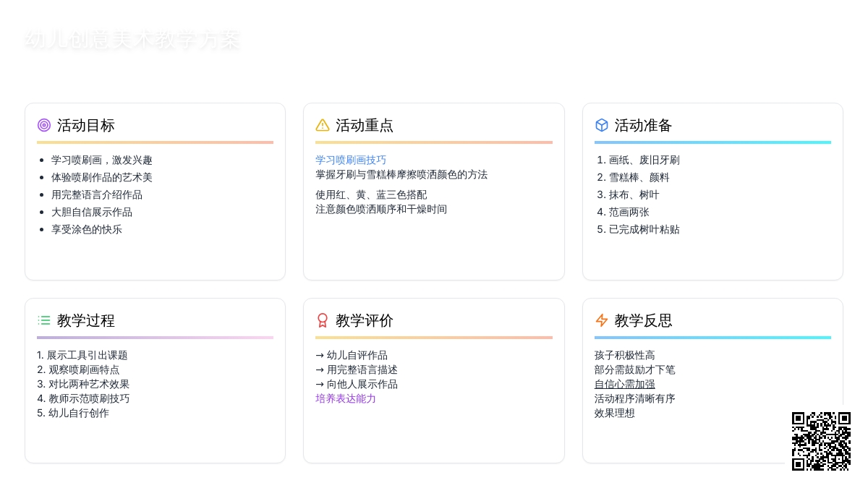Click the purple 培养表达能力 link
868x488 pixels.
pos(346,398)
